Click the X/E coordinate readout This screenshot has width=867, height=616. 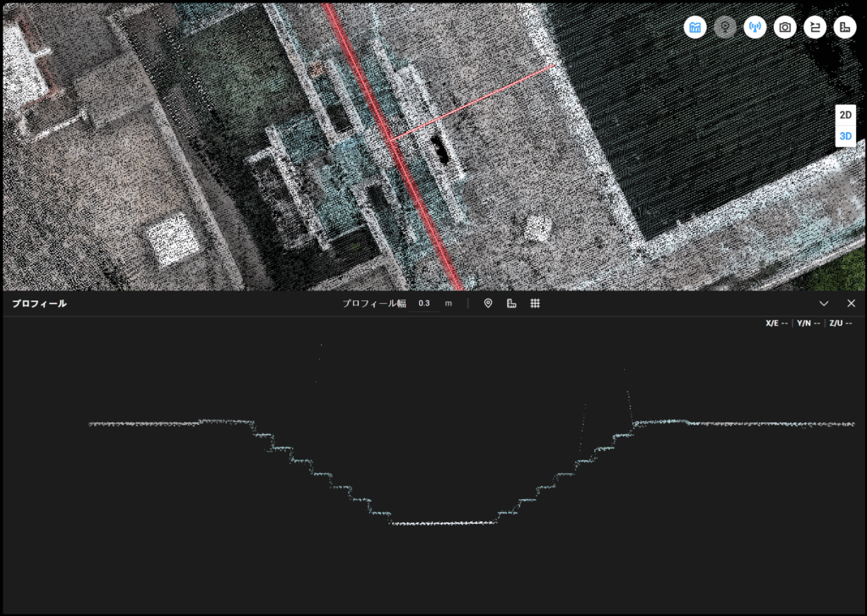776,323
